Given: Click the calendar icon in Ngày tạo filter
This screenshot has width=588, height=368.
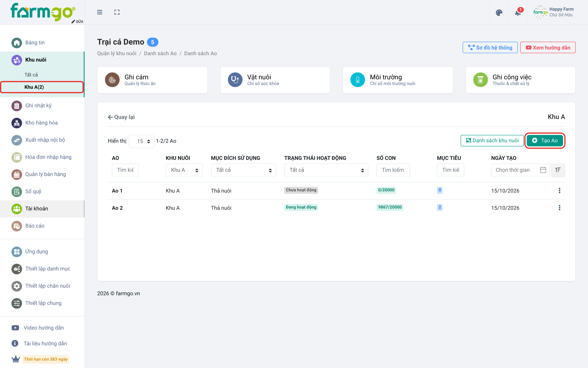Looking at the screenshot, I should click(543, 170).
